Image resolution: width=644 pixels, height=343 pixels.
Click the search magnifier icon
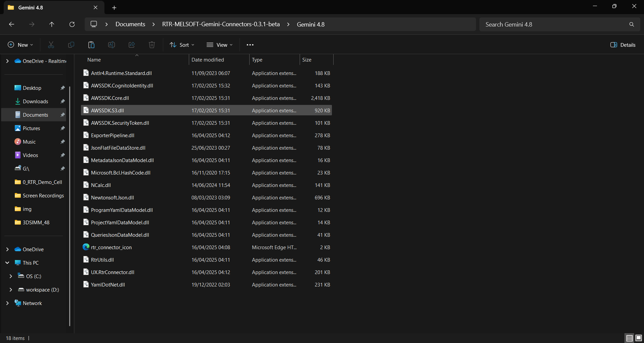(632, 24)
